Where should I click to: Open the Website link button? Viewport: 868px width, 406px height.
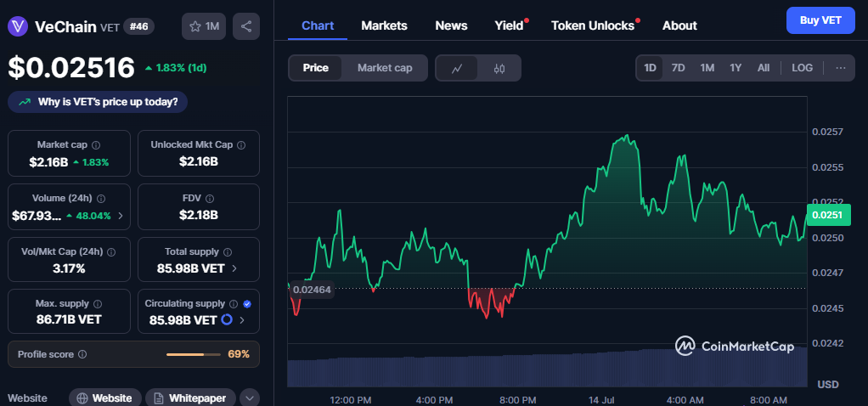point(104,398)
